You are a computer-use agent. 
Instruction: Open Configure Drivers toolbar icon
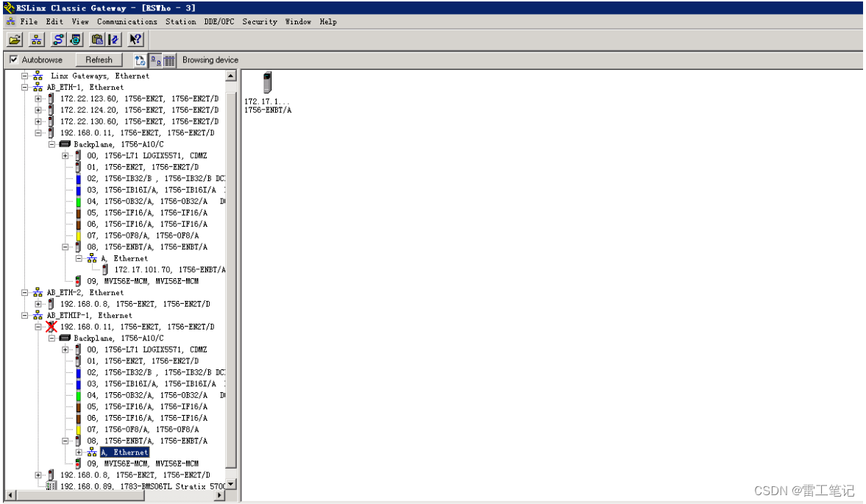click(x=58, y=40)
